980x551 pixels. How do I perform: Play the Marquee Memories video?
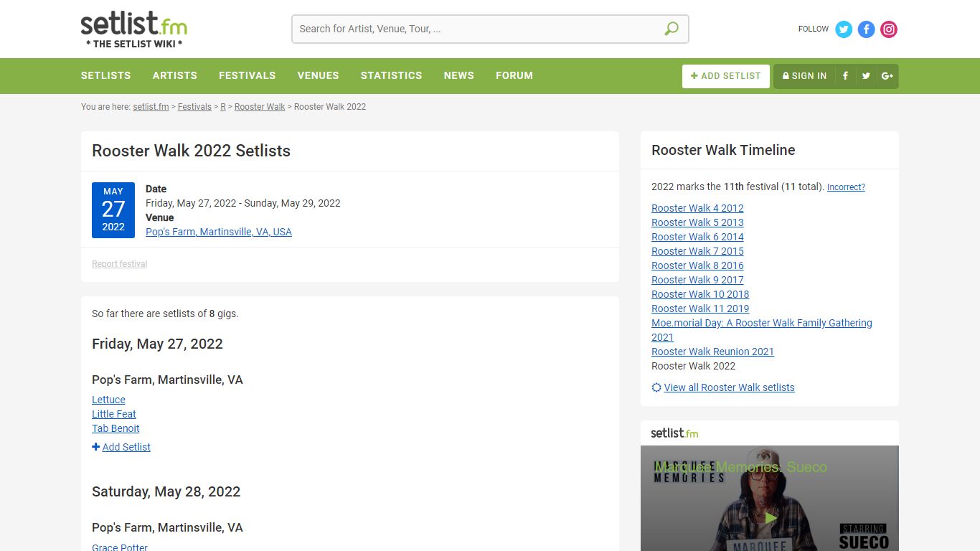pos(771,517)
